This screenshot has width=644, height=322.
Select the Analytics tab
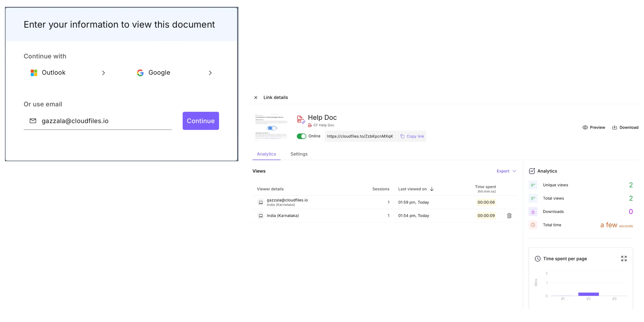point(266,154)
